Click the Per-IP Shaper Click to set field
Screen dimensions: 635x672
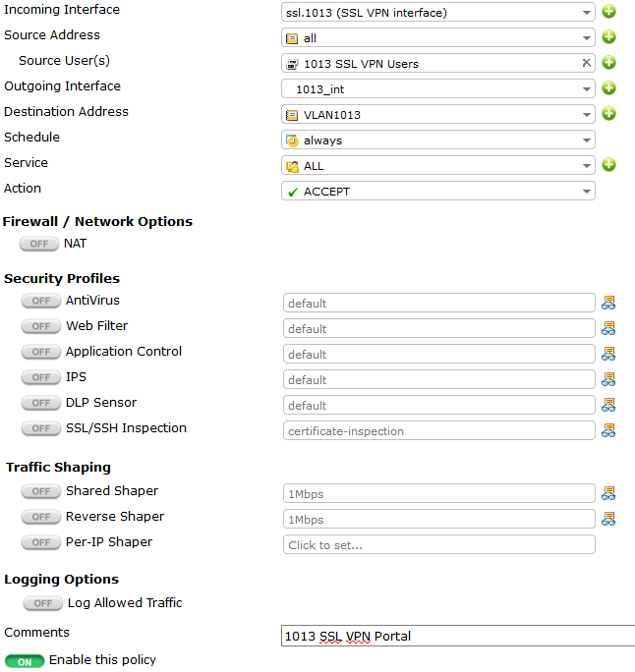point(439,544)
